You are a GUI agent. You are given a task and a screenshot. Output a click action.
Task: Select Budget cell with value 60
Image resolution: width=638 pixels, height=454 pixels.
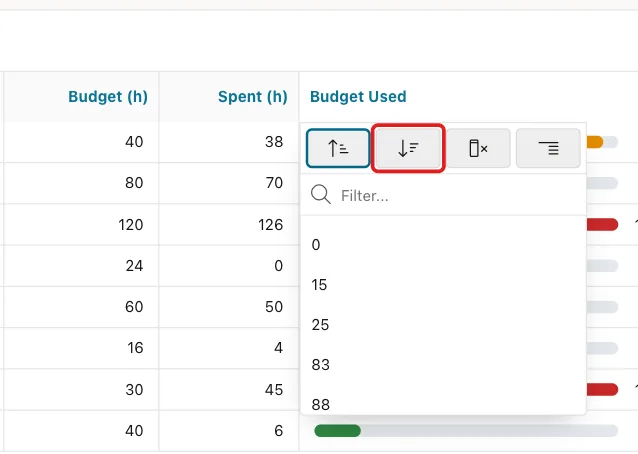(x=81, y=307)
